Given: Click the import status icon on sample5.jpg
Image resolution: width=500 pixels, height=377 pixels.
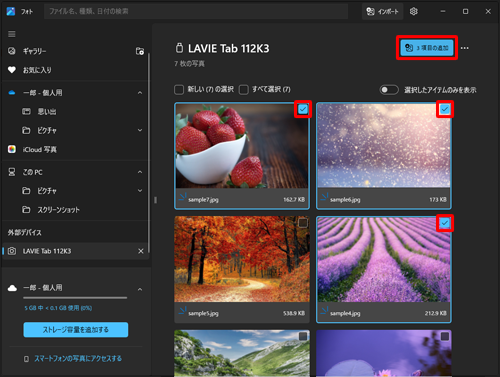Looking at the screenshot, I should tap(182, 311).
